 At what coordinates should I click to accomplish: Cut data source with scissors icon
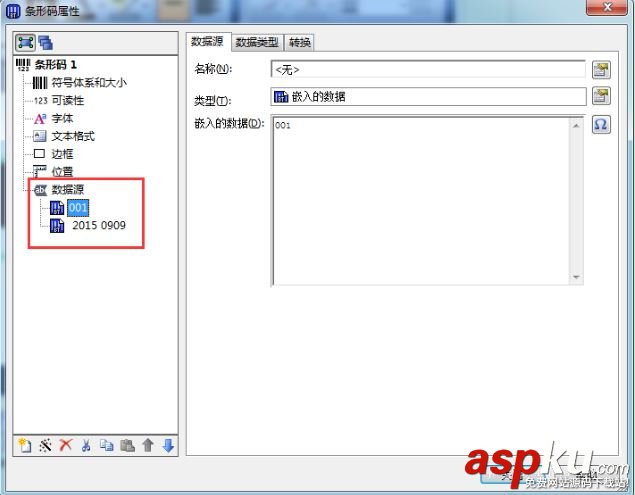[86, 445]
